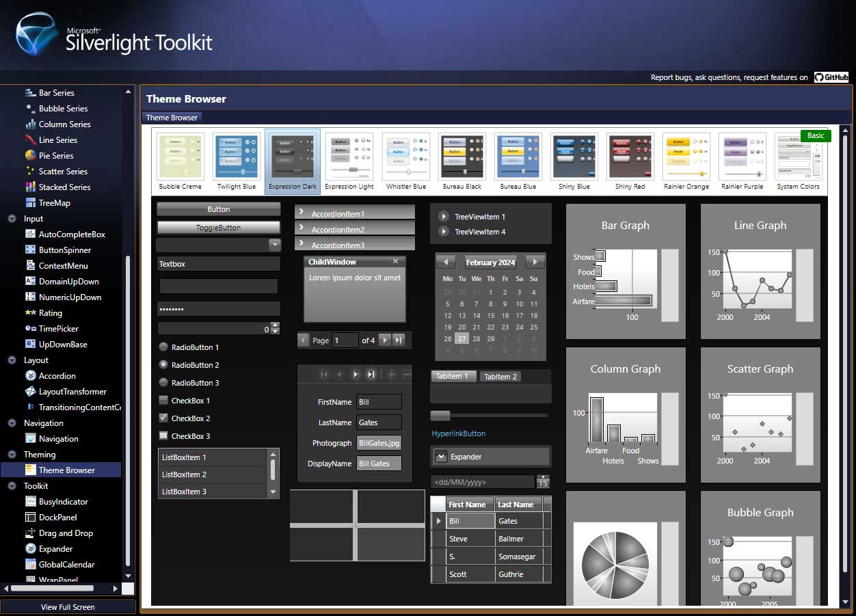Screen dimensions: 856x616
Task: Open the empty combo box dropdown
Action: 218,244
